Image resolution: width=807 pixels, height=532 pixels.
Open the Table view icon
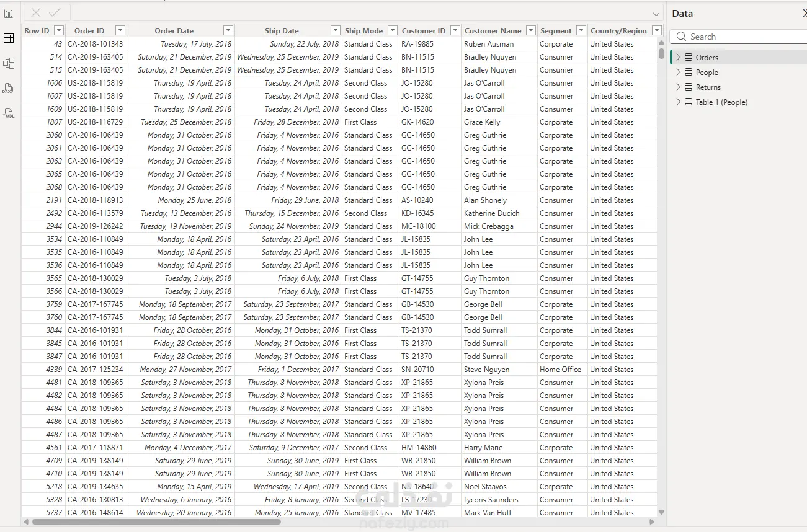(x=9, y=38)
